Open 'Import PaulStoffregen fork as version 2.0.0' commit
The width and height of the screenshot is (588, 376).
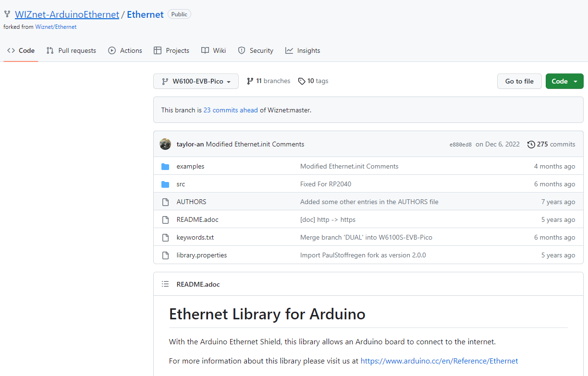coord(363,255)
